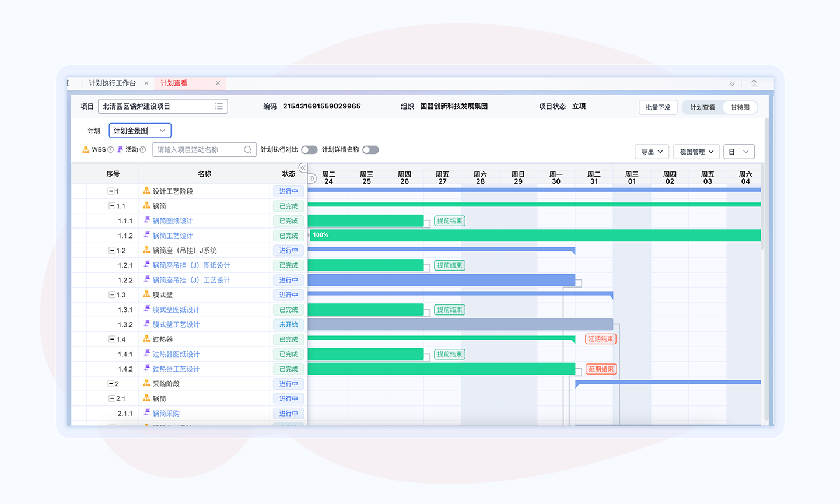Viewport: 840px width, 504px height.
Task: Switch to the 计划执行工作台 tab
Action: tap(112, 83)
